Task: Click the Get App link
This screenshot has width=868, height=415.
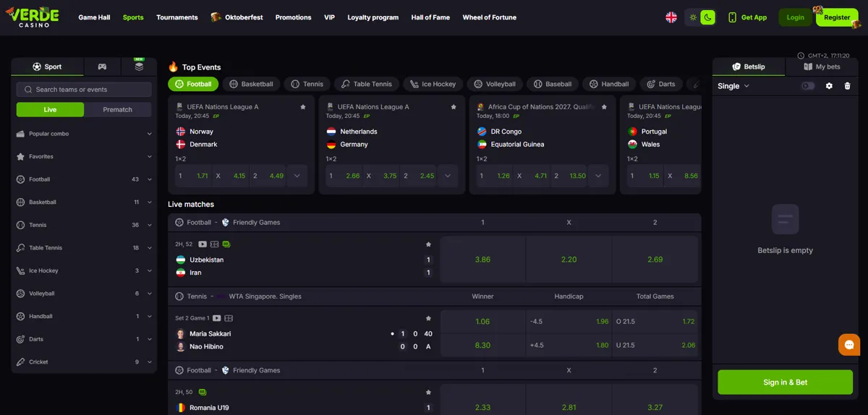Action: [x=747, y=17]
